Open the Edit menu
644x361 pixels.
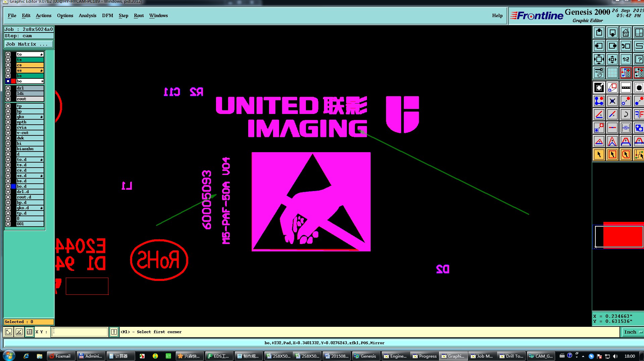point(26,15)
